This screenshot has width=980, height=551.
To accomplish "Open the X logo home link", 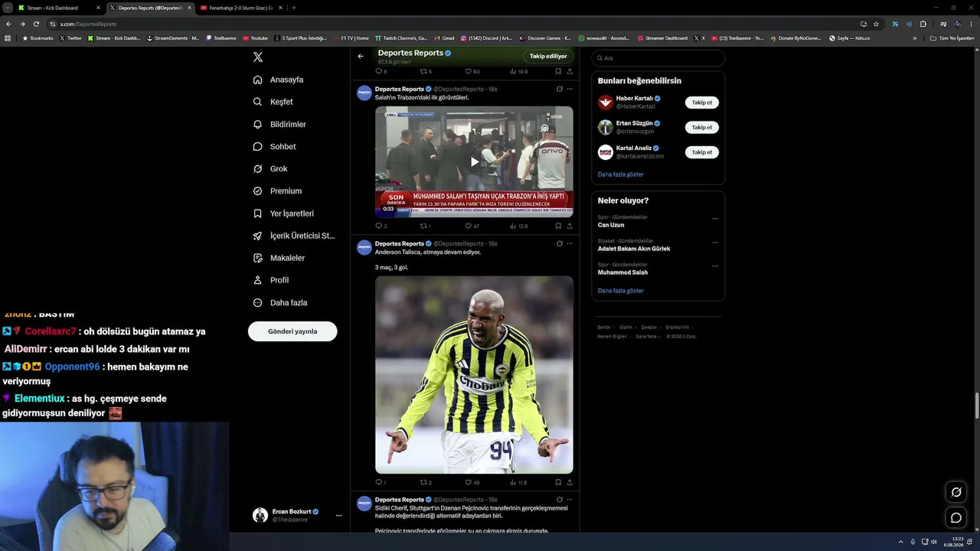I will point(258,57).
